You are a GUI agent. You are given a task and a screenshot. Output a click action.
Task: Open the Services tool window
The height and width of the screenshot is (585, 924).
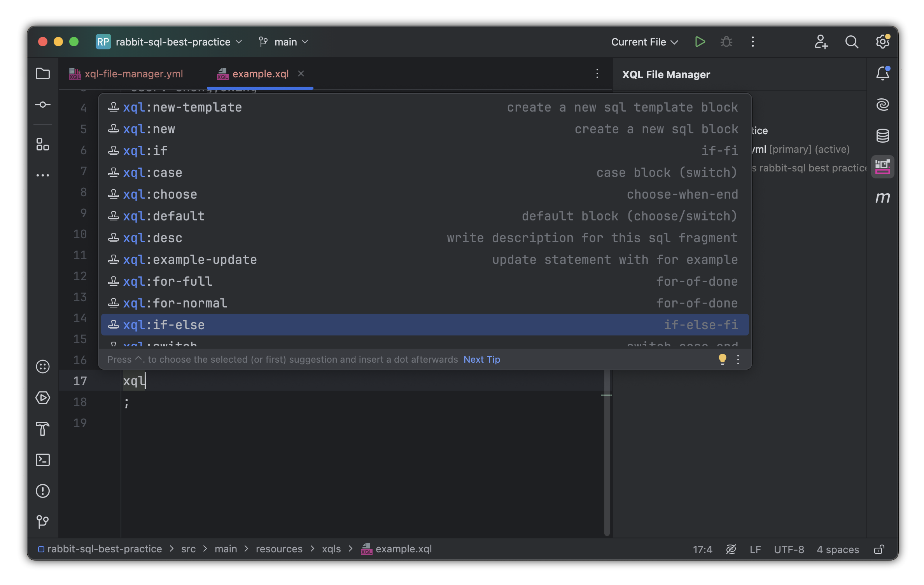(43, 398)
